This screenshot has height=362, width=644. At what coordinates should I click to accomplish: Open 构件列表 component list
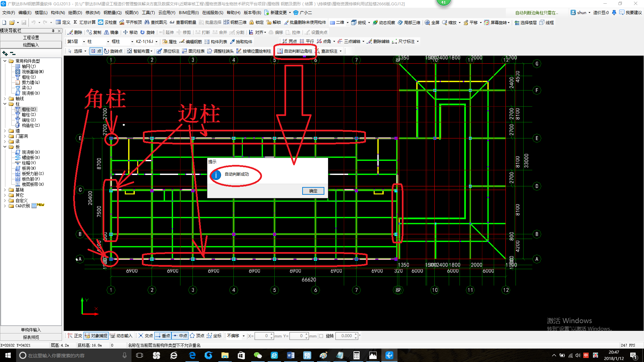(x=216, y=42)
